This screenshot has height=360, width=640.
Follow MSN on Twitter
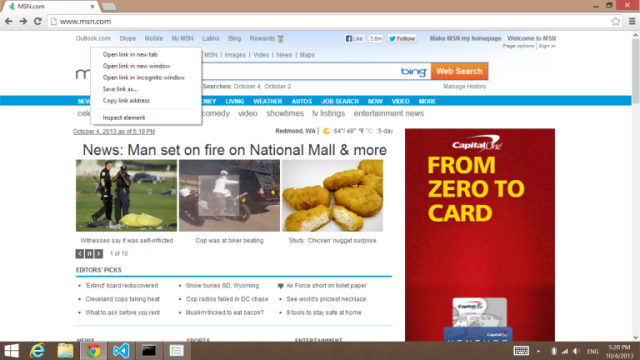coord(402,38)
